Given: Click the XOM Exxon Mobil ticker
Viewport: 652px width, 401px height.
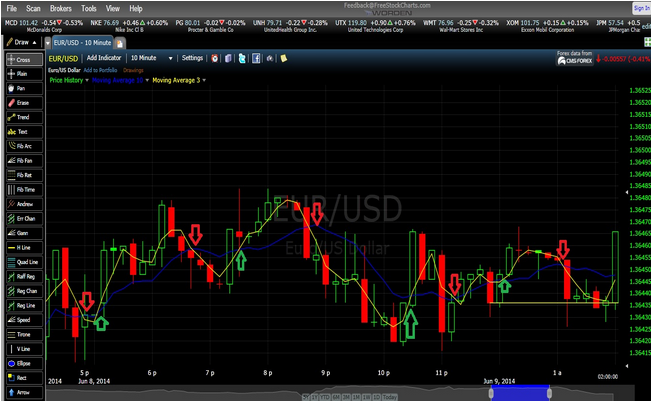Looking at the screenshot, I should tap(547, 26).
